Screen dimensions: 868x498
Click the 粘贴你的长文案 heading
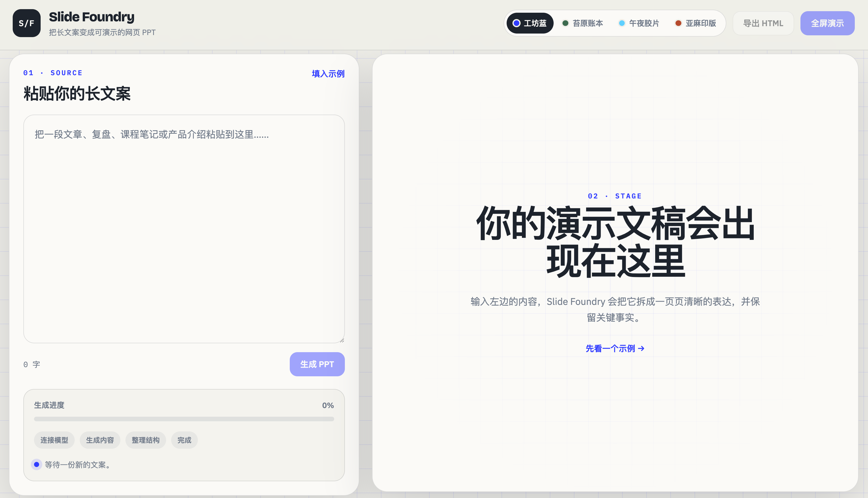tap(77, 94)
